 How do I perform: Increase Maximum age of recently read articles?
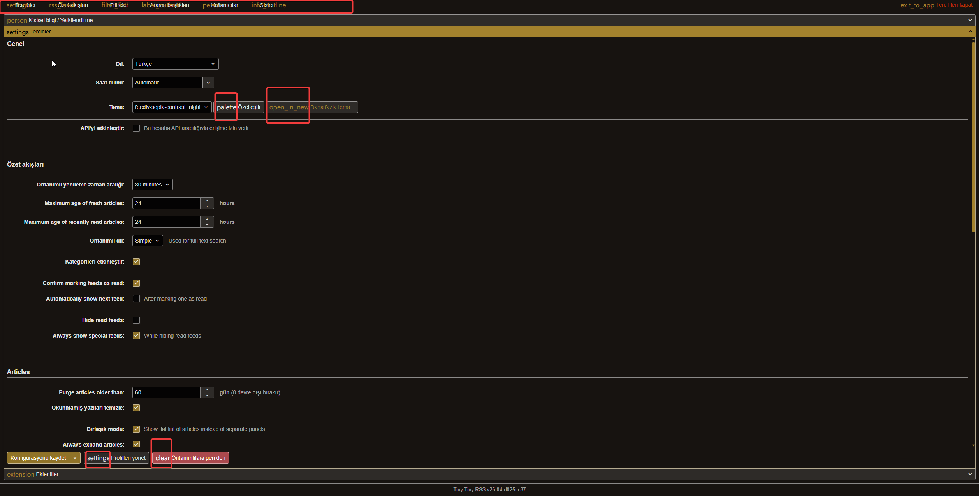pos(207,219)
